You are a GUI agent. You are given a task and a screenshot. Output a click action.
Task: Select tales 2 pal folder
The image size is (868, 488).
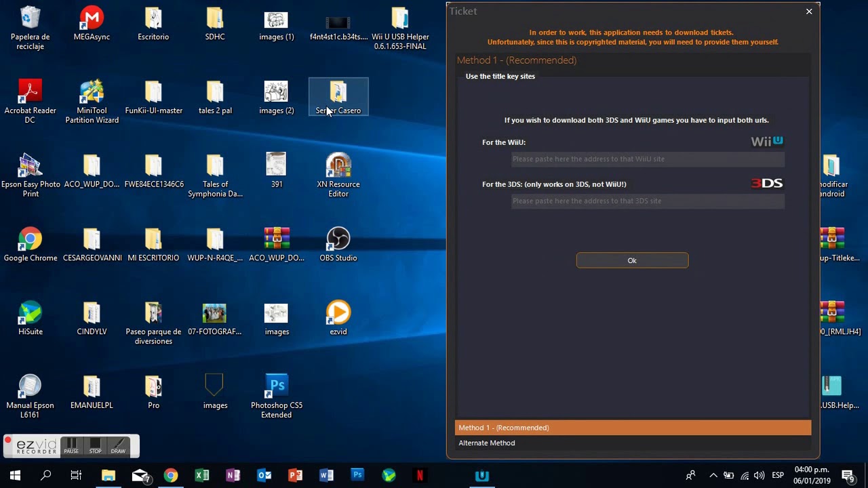tap(215, 98)
